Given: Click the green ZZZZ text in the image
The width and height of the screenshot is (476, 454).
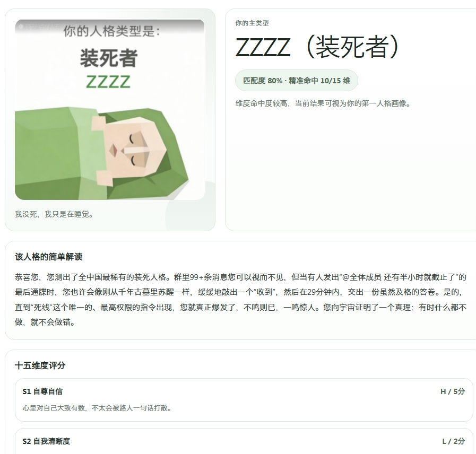Looking at the screenshot, I should pyautogui.click(x=108, y=82).
